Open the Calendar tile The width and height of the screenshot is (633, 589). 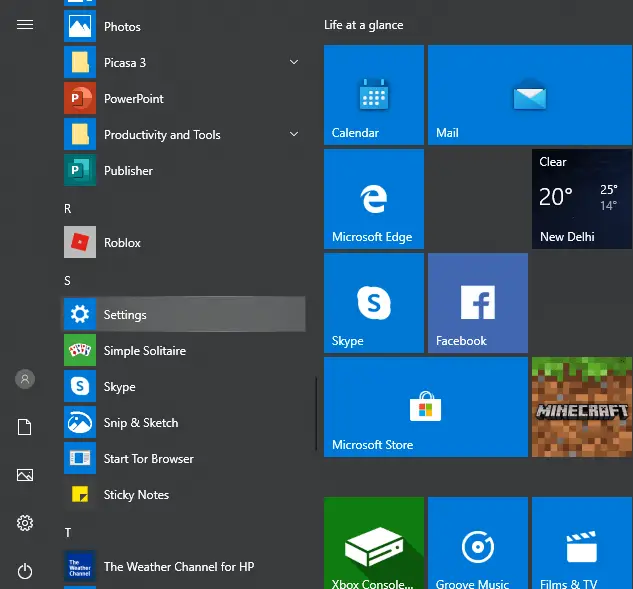[x=374, y=95]
